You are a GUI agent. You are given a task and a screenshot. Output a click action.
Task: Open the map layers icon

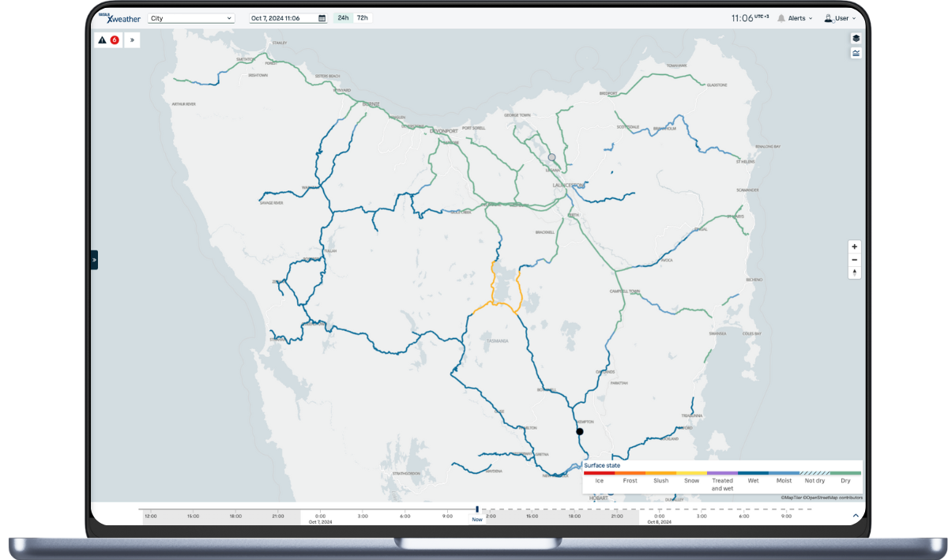[x=856, y=38]
